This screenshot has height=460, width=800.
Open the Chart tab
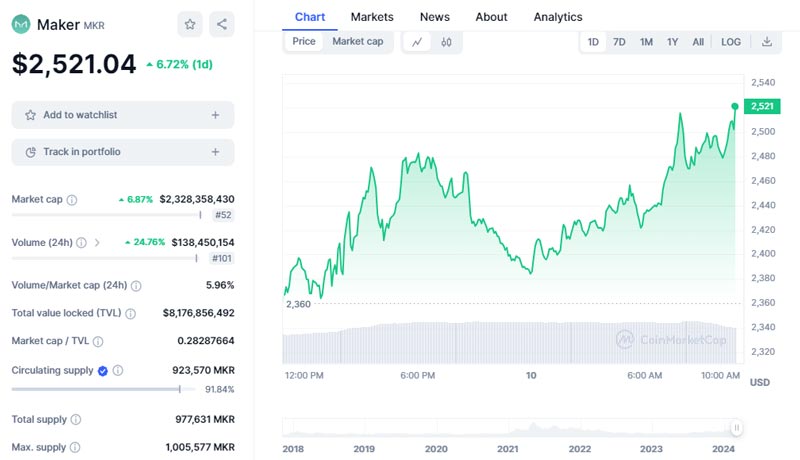310,17
